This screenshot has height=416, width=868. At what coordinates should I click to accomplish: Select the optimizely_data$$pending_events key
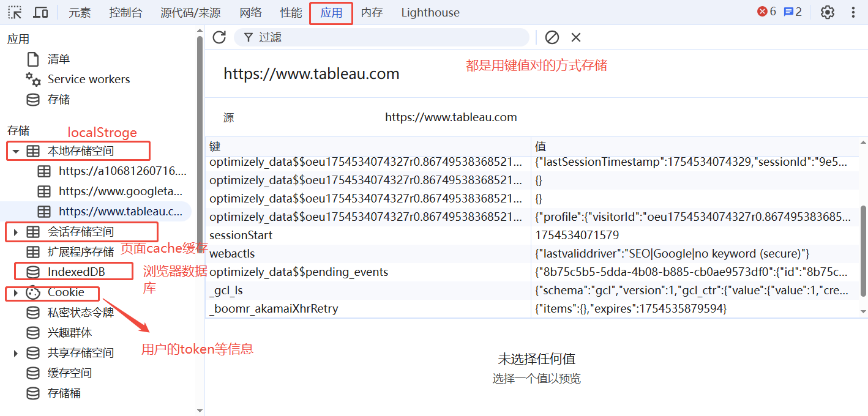coord(368,272)
